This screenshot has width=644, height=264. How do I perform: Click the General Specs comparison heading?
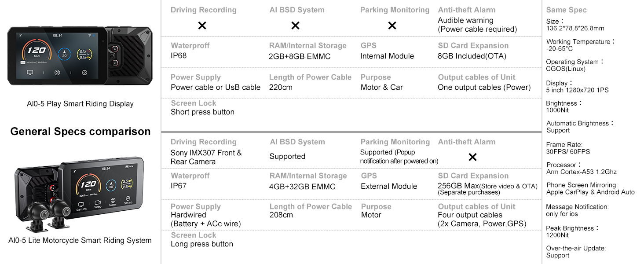[x=80, y=132]
